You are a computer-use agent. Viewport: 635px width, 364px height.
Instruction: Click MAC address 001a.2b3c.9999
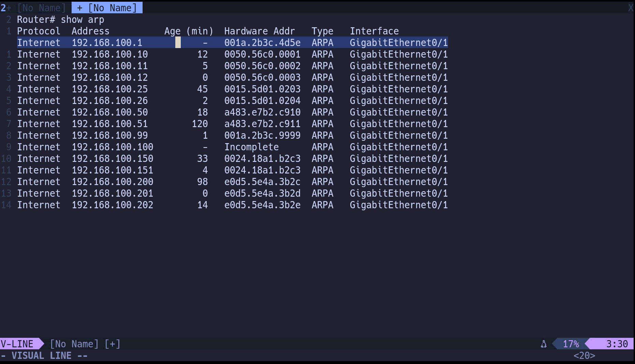[262, 135]
